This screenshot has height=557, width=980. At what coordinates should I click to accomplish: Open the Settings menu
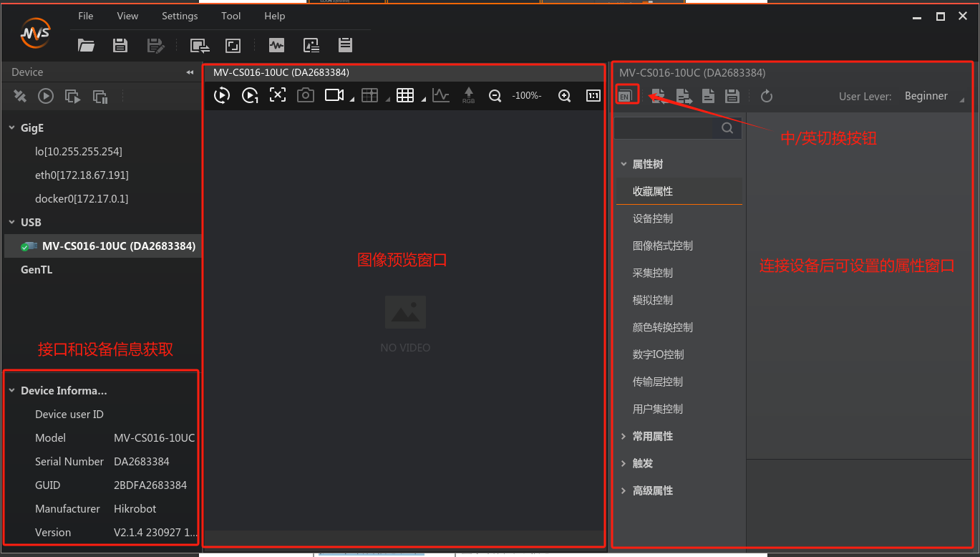[180, 16]
